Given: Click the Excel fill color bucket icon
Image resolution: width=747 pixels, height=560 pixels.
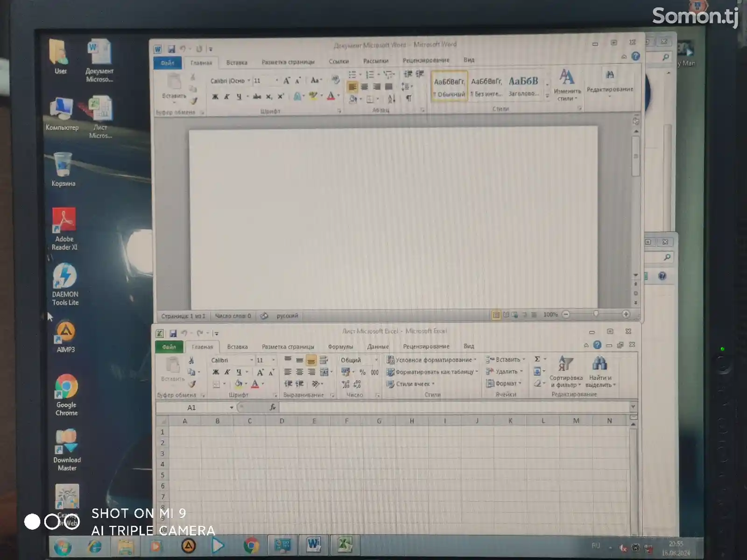Looking at the screenshot, I should (x=239, y=384).
